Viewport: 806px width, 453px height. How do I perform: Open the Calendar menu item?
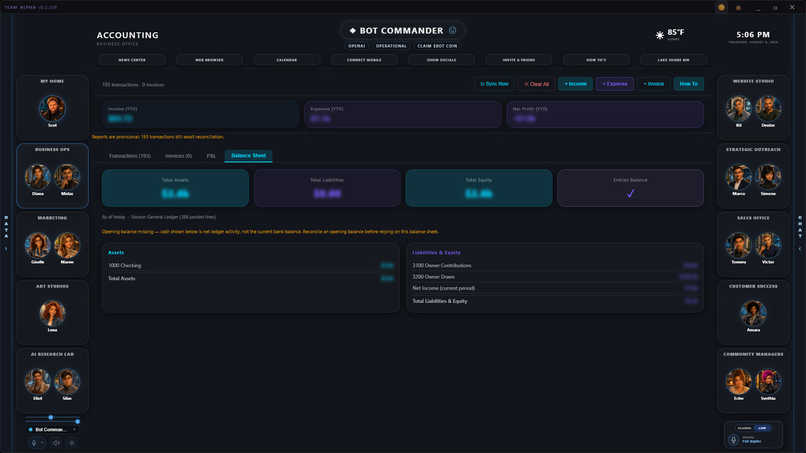(x=287, y=60)
